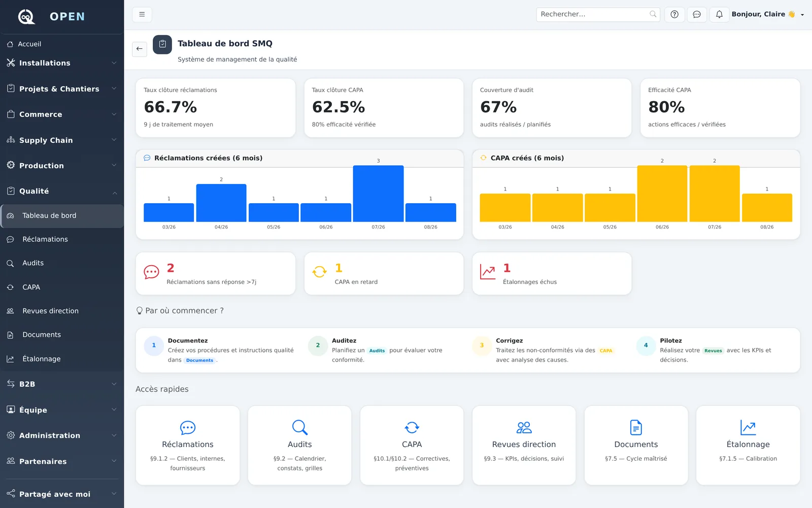Viewport: 812px width, 508px height.
Task: Expand the Commerce section chevron
Action: 114,114
